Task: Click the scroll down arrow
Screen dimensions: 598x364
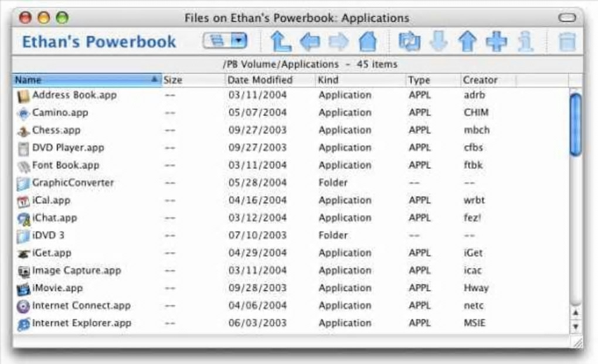Action: click(576, 326)
